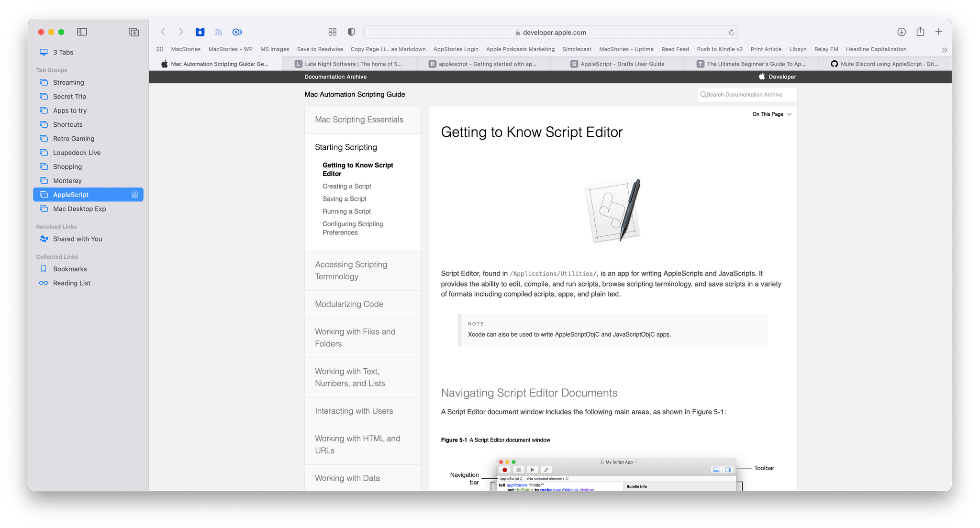980x528 pixels.
Task: Click the Copy Page Link as Markdown bookmark
Action: click(388, 49)
